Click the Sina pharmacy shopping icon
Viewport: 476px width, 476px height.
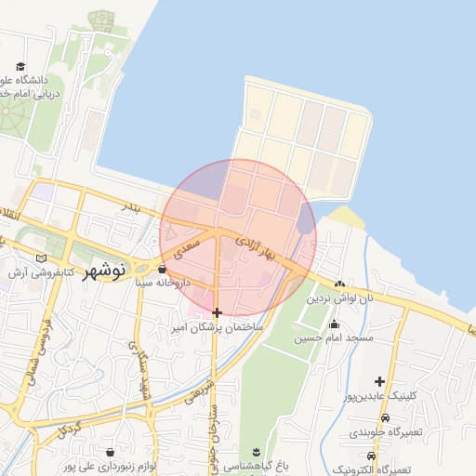point(162,270)
